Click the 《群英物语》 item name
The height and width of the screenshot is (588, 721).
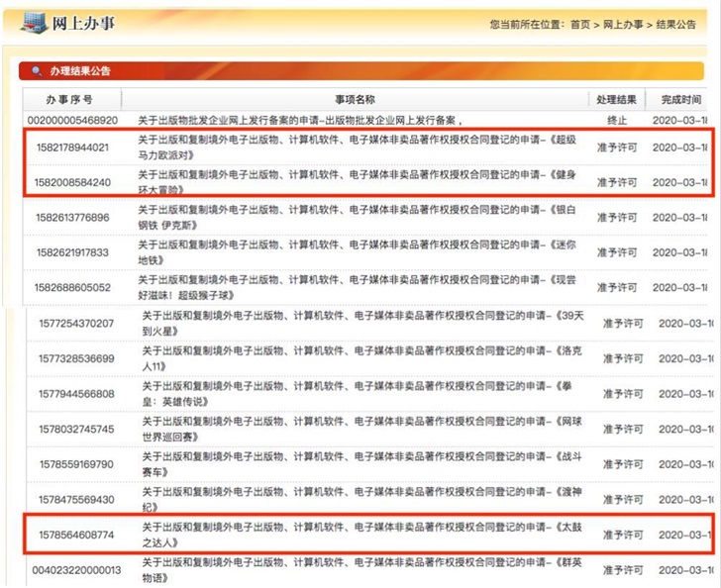pyautogui.click(x=362, y=570)
